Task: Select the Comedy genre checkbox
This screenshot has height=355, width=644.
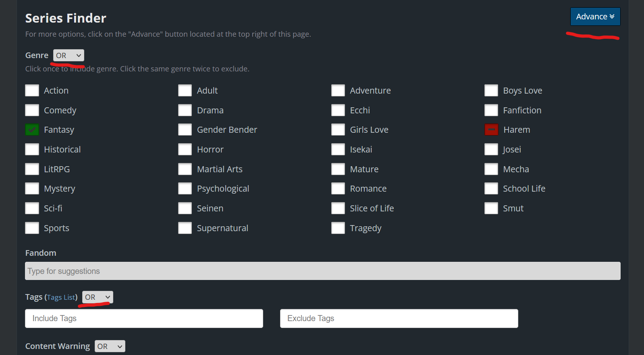Action: pyautogui.click(x=32, y=110)
